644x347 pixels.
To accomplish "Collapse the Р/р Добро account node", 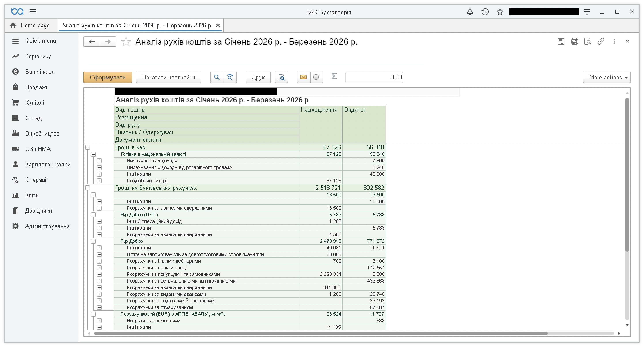I will 93,241.
